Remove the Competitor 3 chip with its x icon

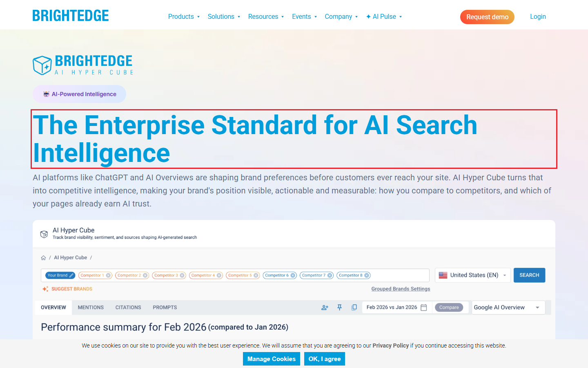(182, 276)
